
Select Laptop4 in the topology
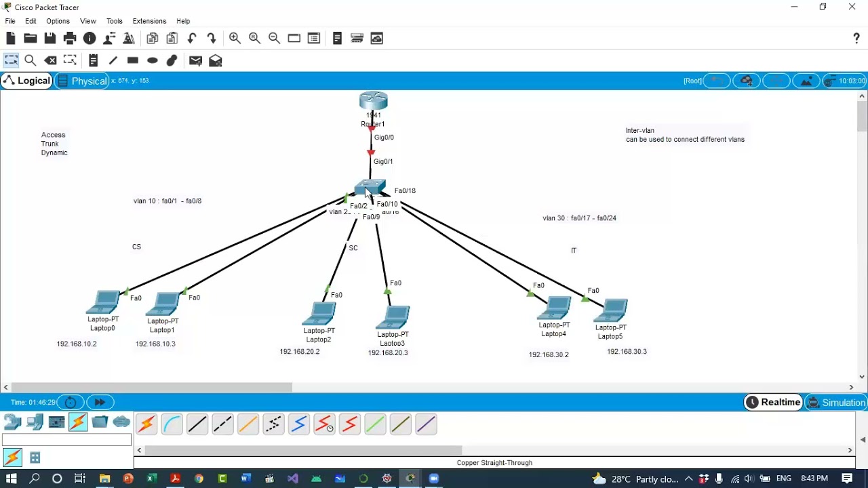click(554, 308)
